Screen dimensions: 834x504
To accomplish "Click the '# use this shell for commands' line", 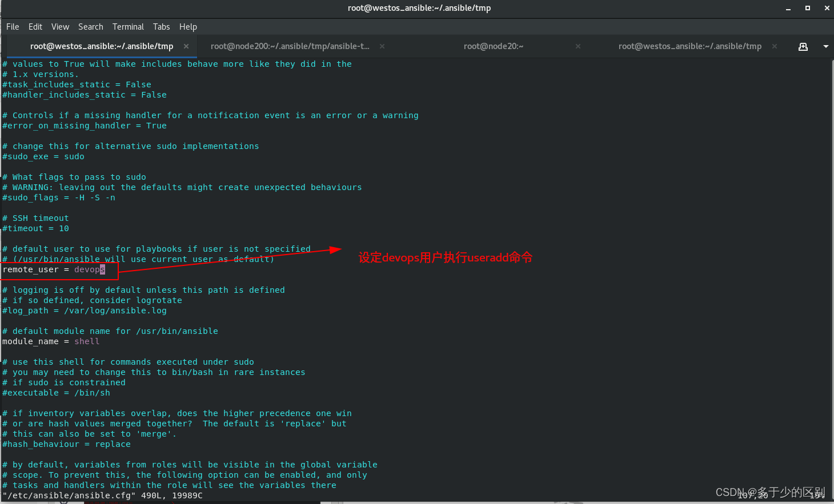I will pos(128,362).
